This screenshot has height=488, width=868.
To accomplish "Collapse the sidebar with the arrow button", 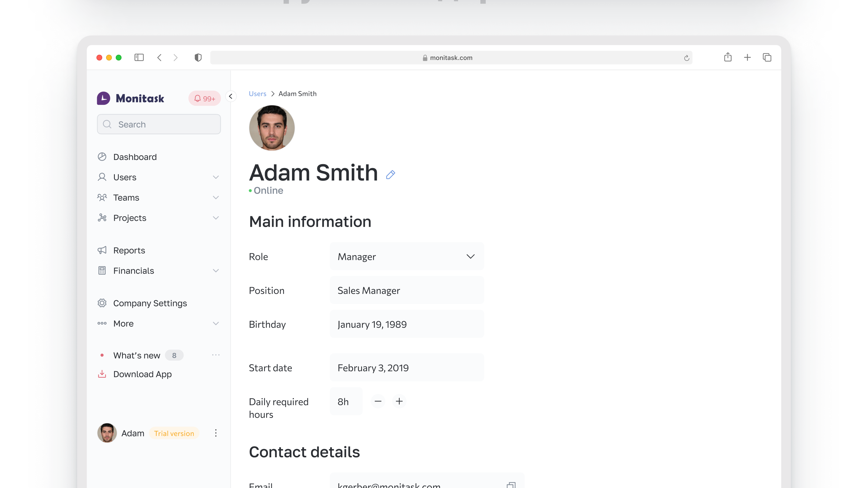I will [x=231, y=96].
